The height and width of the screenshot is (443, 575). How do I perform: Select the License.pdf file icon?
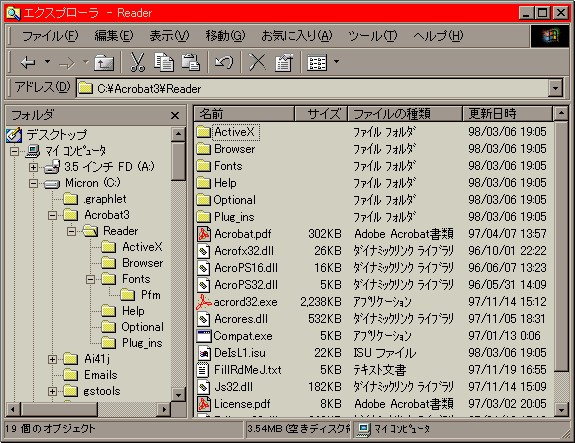(x=204, y=404)
